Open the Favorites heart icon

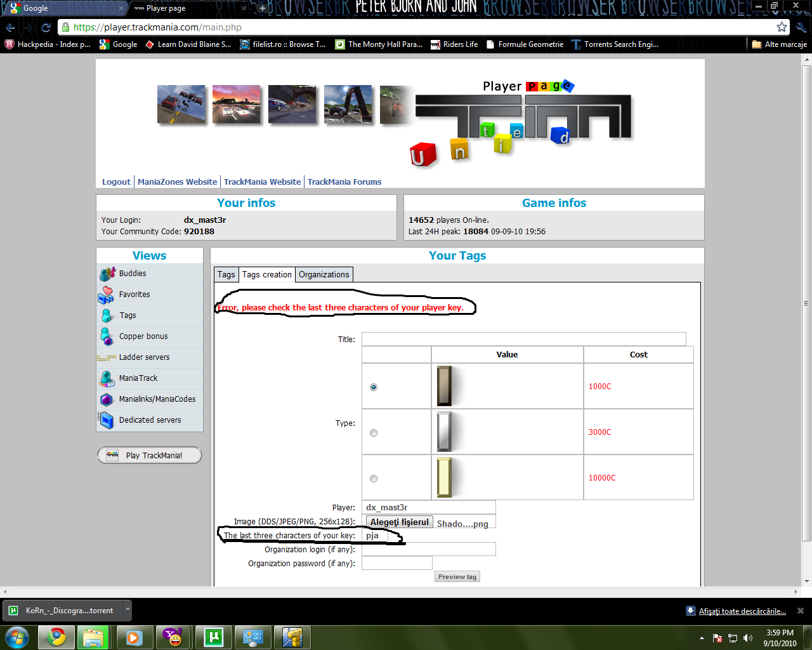[x=106, y=295]
